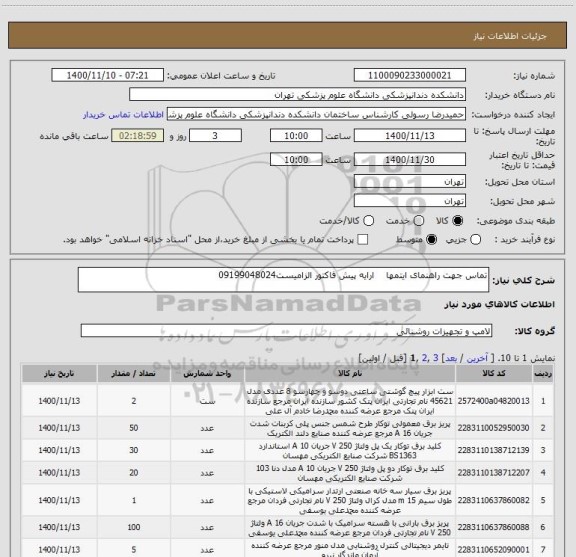
Task: Click quantity 50 in row 2
Action: [x=133, y=428]
